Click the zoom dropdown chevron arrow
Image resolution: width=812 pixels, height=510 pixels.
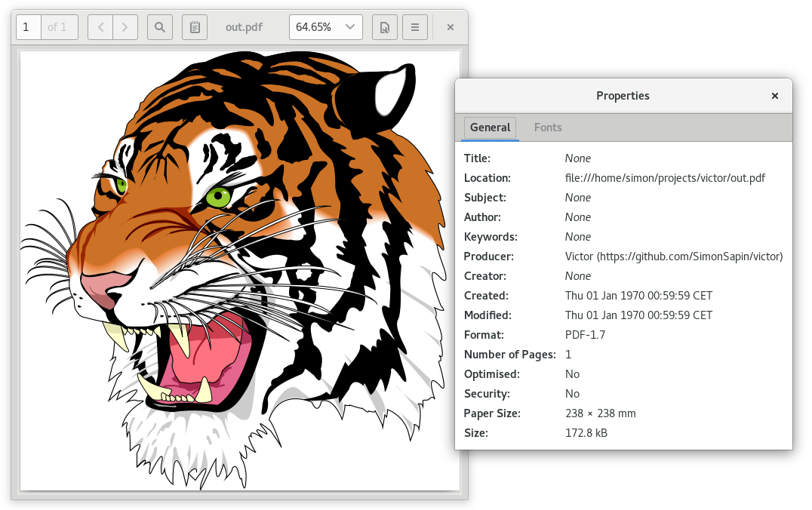[352, 27]
